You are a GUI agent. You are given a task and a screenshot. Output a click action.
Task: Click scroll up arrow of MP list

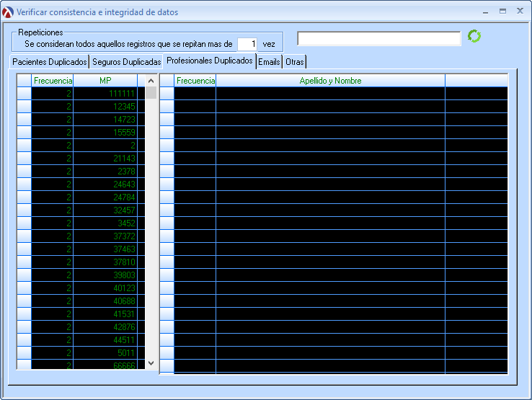[151, 81]
